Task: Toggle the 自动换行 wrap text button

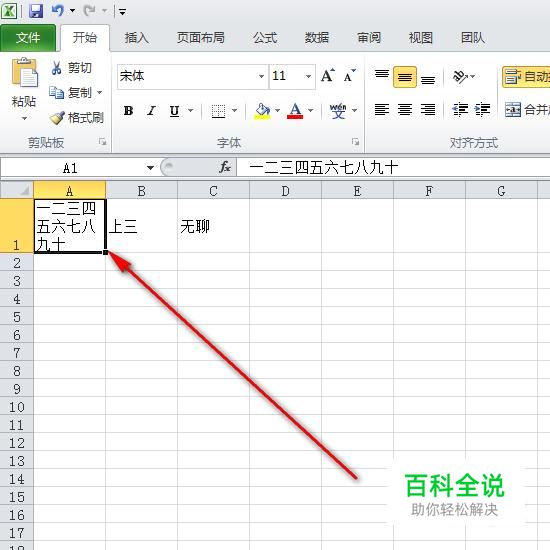Action: pos(526,76)
